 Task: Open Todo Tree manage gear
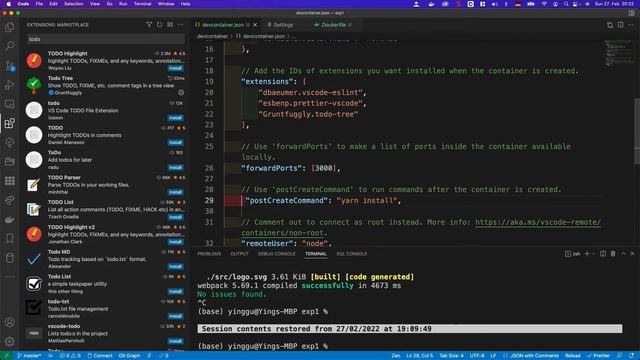181,93
